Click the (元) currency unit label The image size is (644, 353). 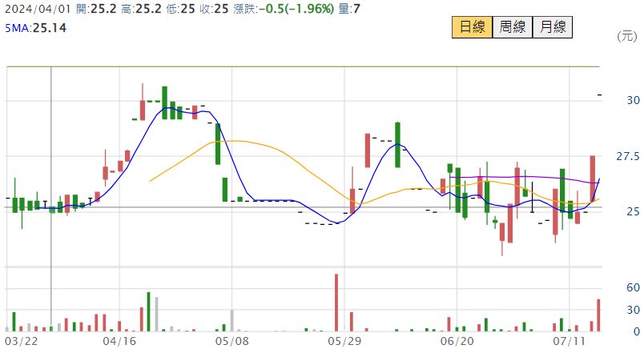point(626,36)
